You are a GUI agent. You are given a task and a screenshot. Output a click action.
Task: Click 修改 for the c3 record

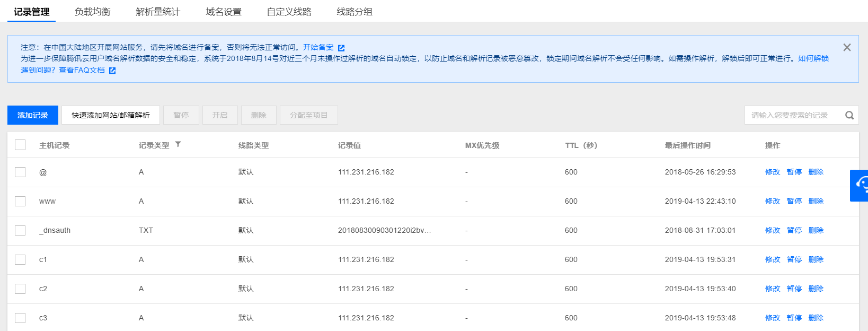pos(773,318)
